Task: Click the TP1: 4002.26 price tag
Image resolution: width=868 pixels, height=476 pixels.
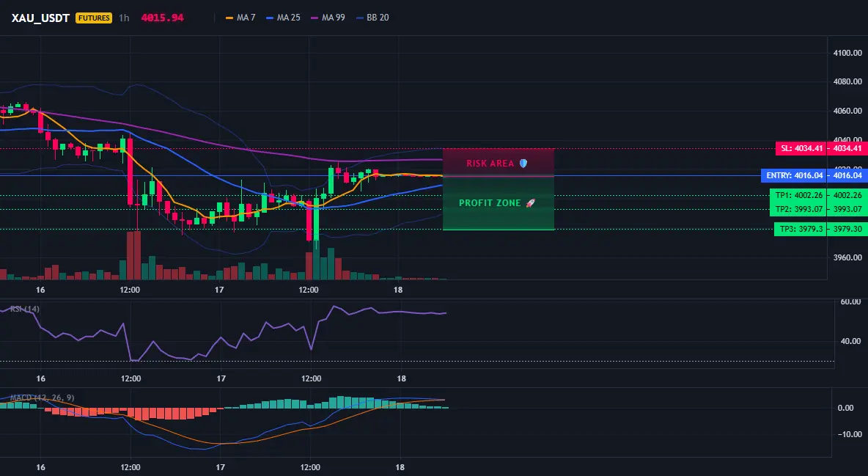Action: (x=798, y=195)
